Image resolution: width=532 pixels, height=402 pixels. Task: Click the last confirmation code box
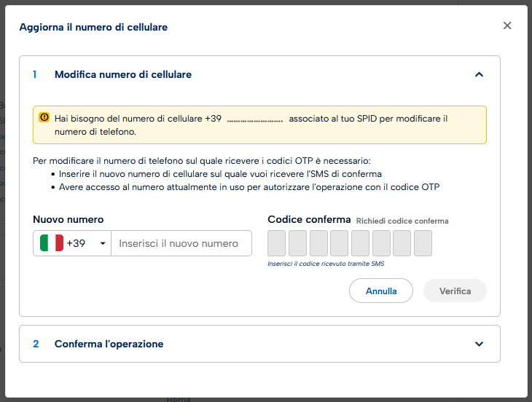click(x=423, y=243)
